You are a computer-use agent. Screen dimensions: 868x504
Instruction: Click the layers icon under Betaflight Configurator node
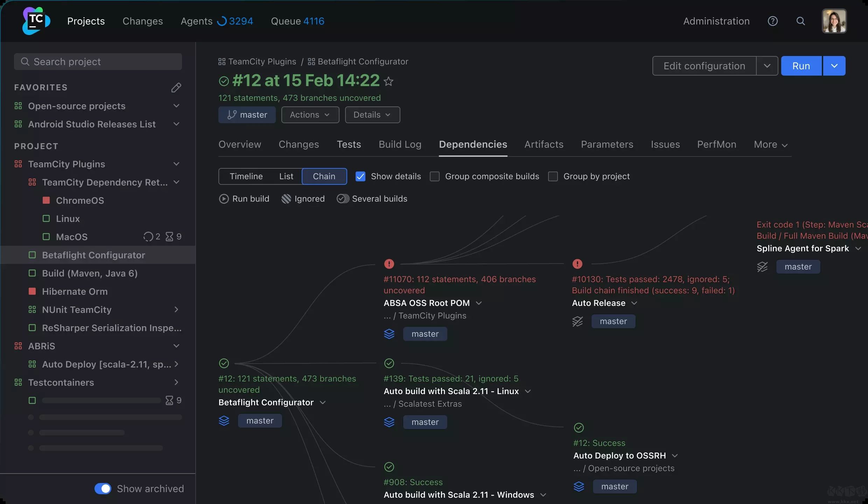point(224,420)
